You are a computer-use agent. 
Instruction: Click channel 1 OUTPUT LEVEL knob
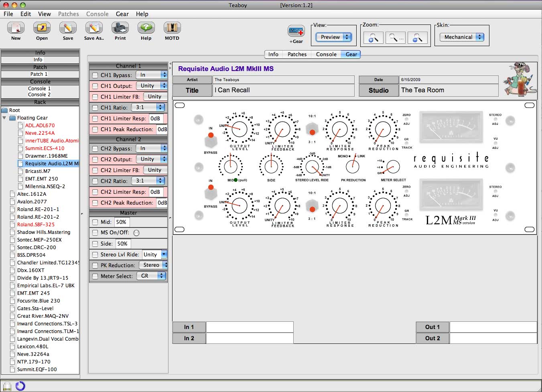[x=240, y=129]
